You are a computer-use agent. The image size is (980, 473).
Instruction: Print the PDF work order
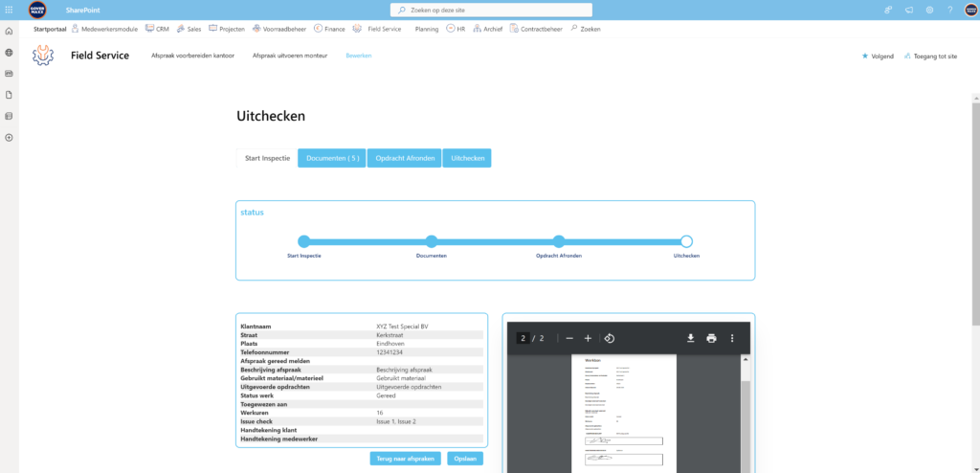point(711,338)
